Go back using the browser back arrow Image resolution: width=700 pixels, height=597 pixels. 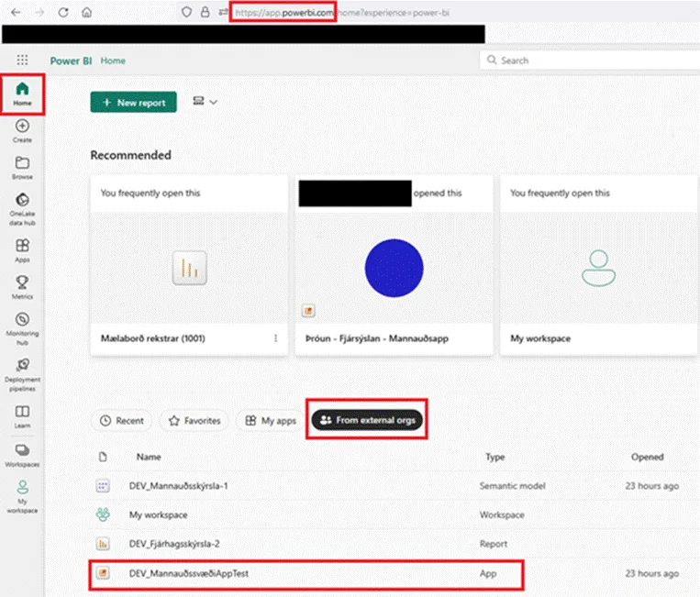pyautogui.click(x=16, y=13)
